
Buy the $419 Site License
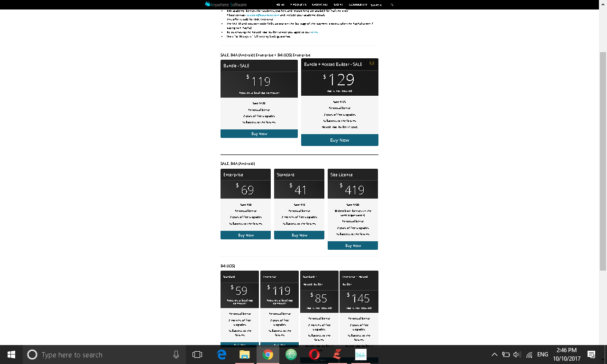(353, 246)
